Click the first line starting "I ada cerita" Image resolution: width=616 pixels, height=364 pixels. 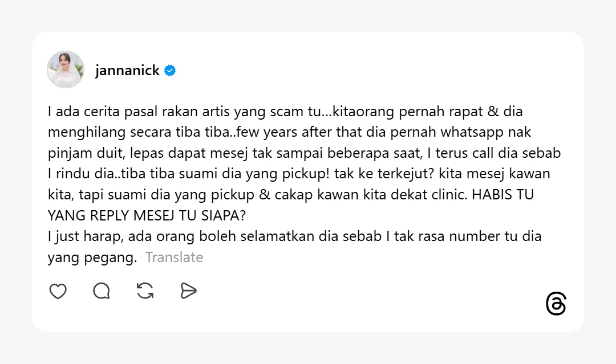click(285, 112)
